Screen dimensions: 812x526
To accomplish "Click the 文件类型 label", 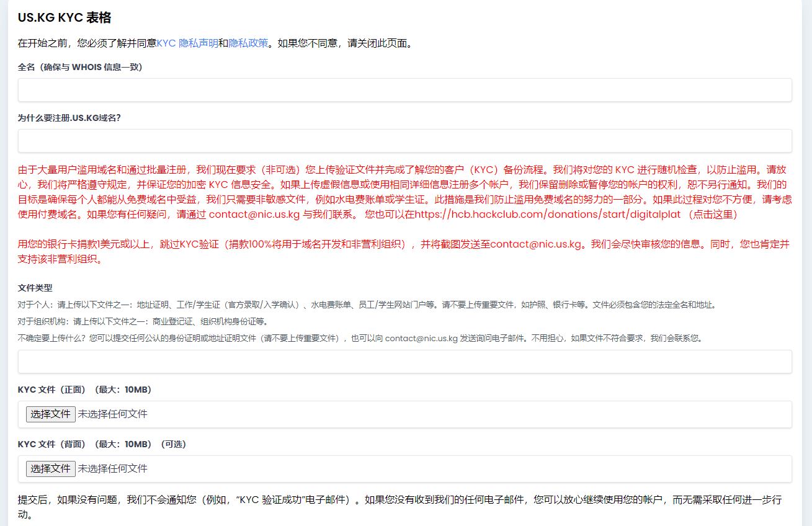I will [35, 288].
